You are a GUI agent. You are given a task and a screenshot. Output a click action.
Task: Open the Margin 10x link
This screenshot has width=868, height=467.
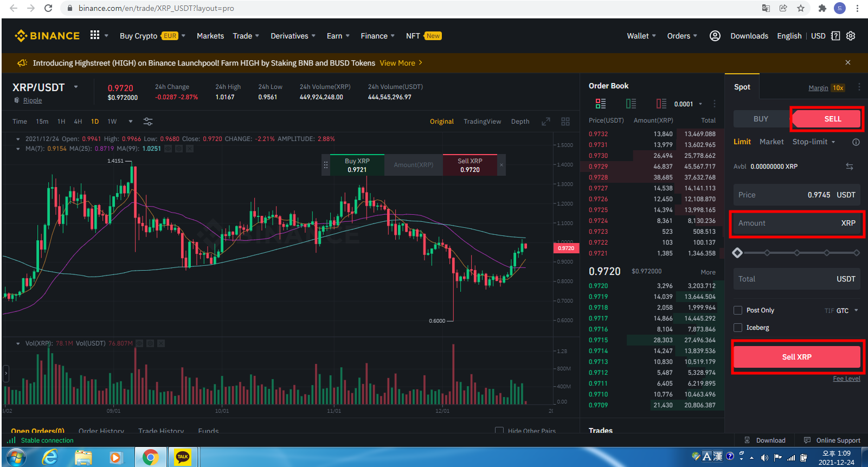pyautogui.click(x=826, y=88)
